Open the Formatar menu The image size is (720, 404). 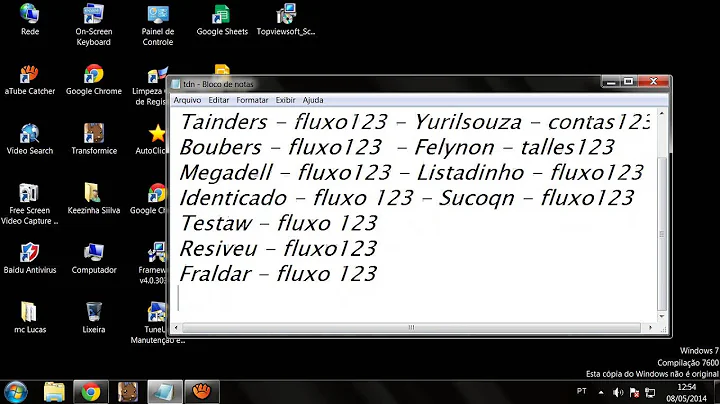252,100
